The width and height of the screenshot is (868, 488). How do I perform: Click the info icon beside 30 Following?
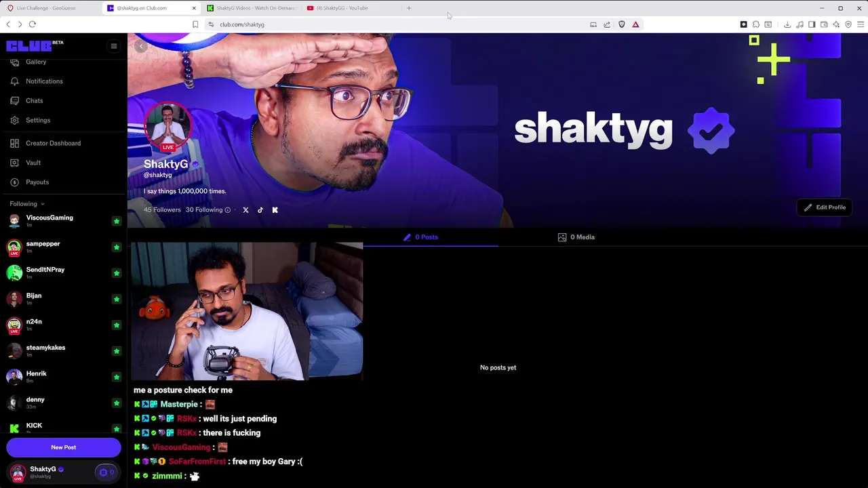point(228,210)
